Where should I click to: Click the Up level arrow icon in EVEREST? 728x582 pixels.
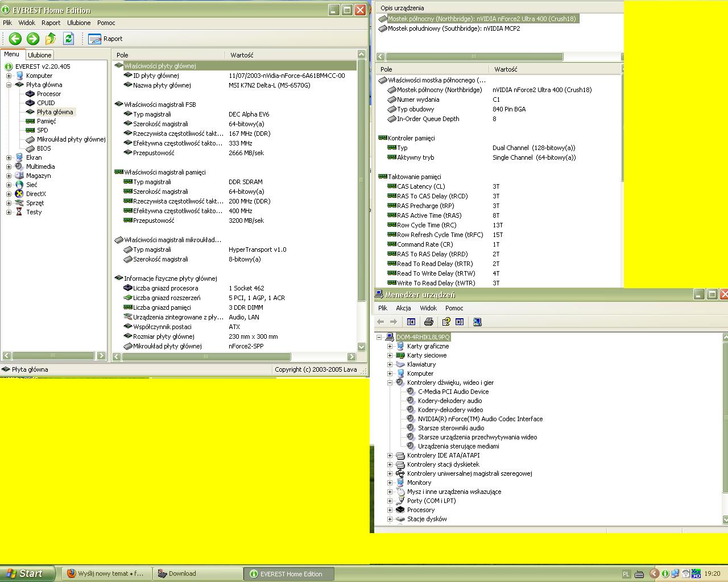coord(51,39)
